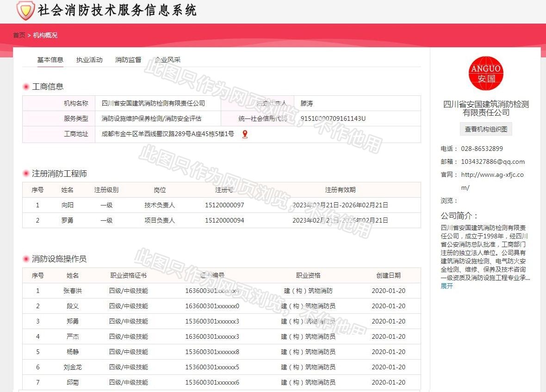Click operator name 张春洪
Viewport: 546px width, 392px height.
73,291
